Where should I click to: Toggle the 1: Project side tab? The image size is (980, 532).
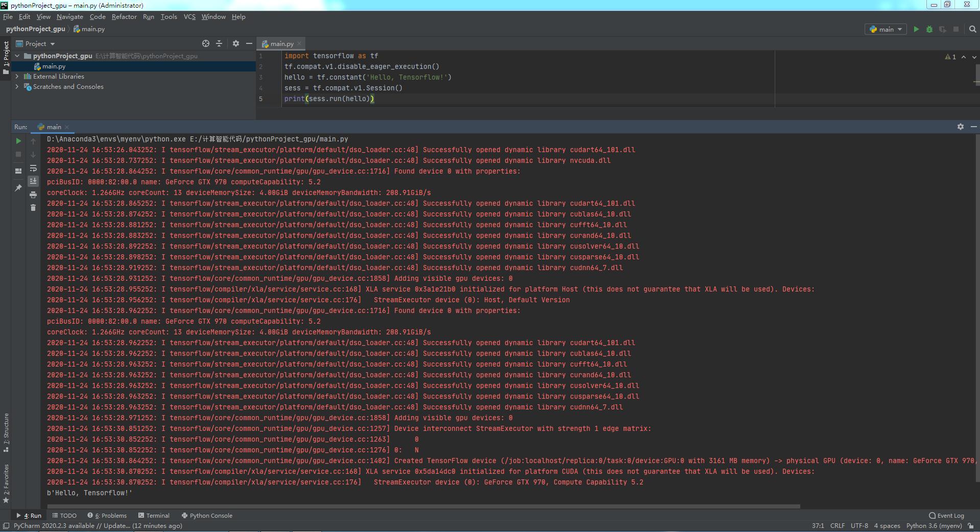coord(6,58)
